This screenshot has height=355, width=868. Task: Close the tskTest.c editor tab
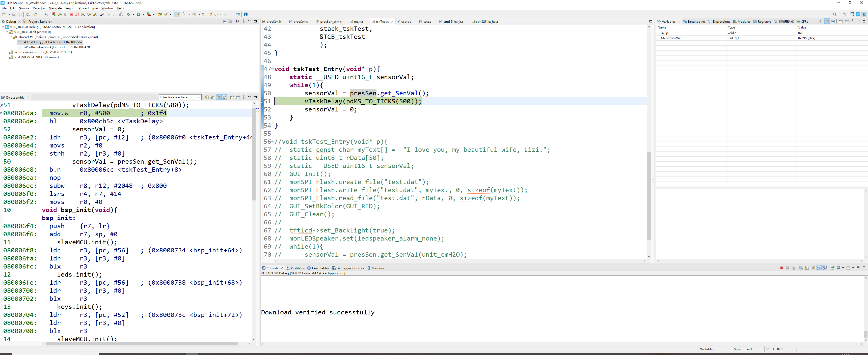point(392,21)
